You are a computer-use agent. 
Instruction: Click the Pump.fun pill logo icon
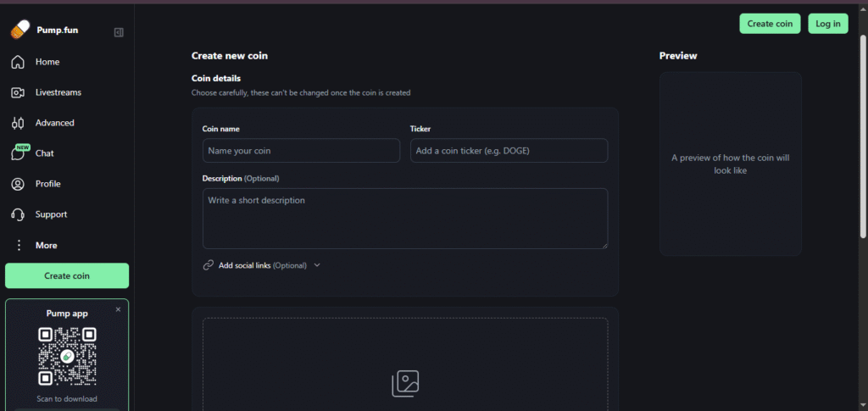point(19,31)
